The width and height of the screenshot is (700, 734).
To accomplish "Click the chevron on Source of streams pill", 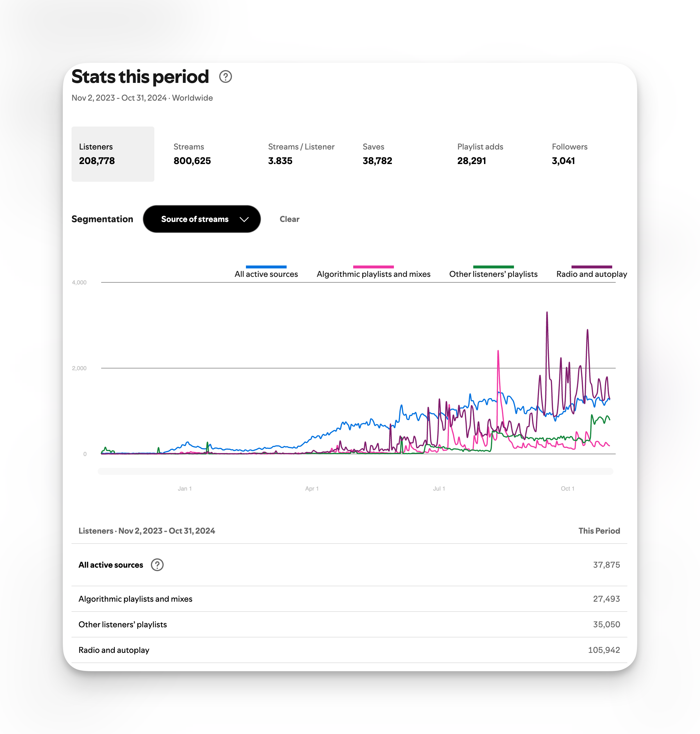I will [x=244, y=219].
